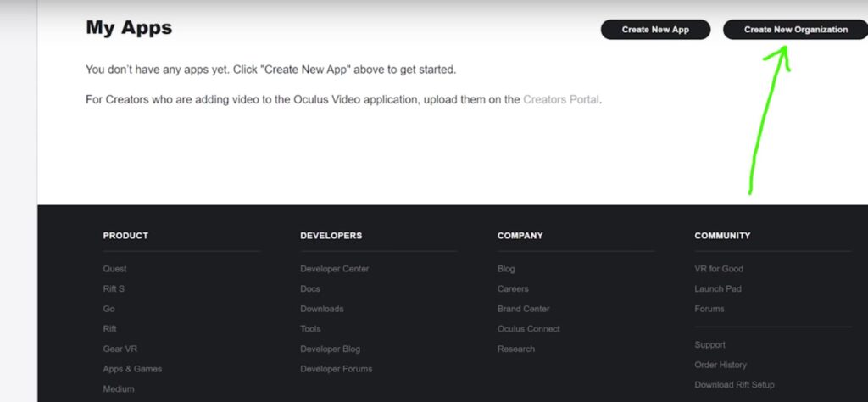Image resolution: width=868 pixels, height=402 pixels.
Task: Select the Go product link
Action: click(108, 309)
